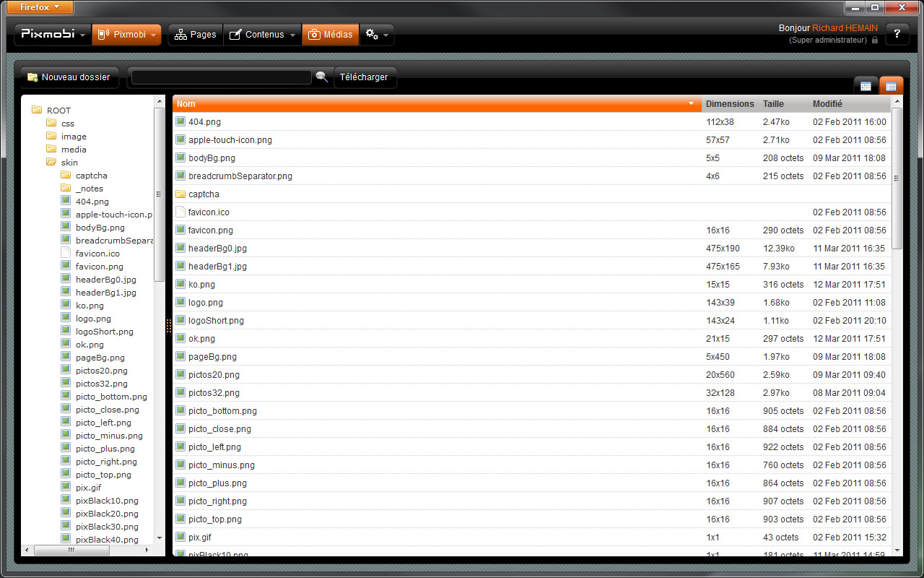Select the ROOT folder in tree
The width and height of the screenshot is (924, 578).
coord(58,111)
